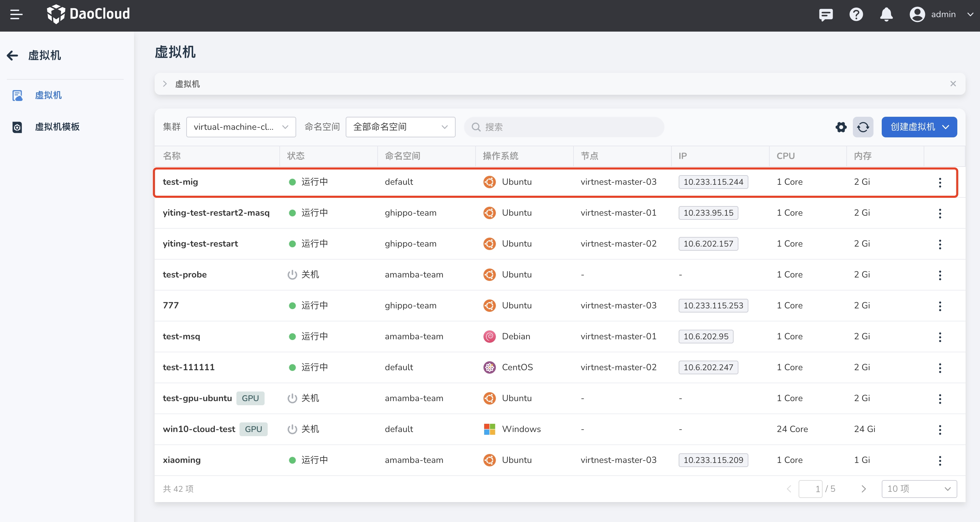This screenshot has height=522, width=980.
Task: Select 虚拟机 sidebar menu item
Action: [x=48, y=95]
